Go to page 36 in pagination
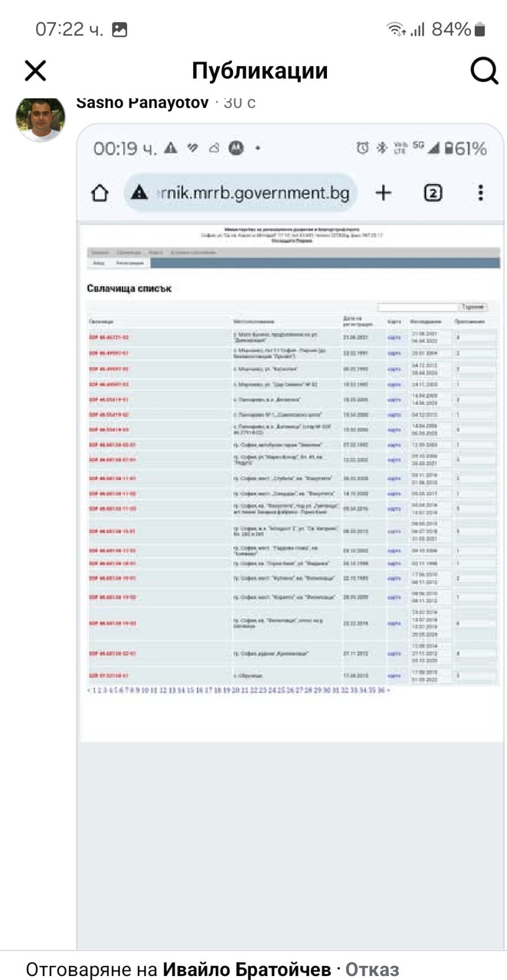Screen dimensions: 507x980 381,690
